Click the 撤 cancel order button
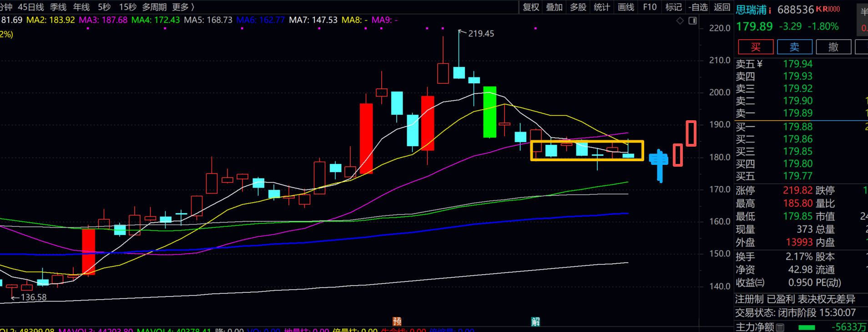Viewport: 868px width, 332px height. tap(833, 47)
